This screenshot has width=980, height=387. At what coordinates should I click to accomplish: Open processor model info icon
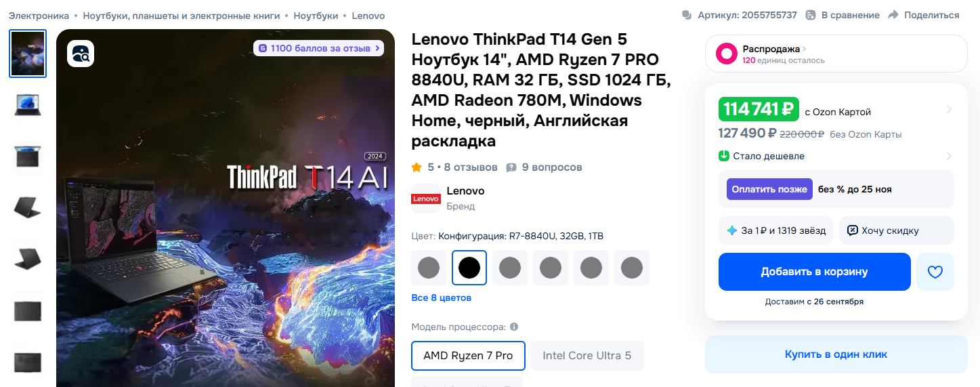pos(514,327)
